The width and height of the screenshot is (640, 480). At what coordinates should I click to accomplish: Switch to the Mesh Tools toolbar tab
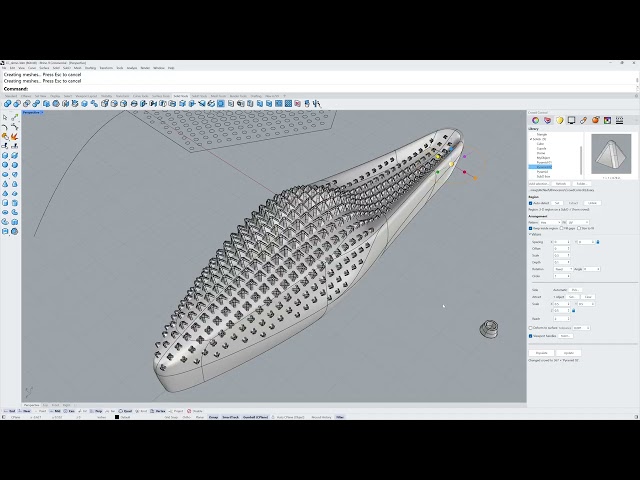[x=218, y=96]
